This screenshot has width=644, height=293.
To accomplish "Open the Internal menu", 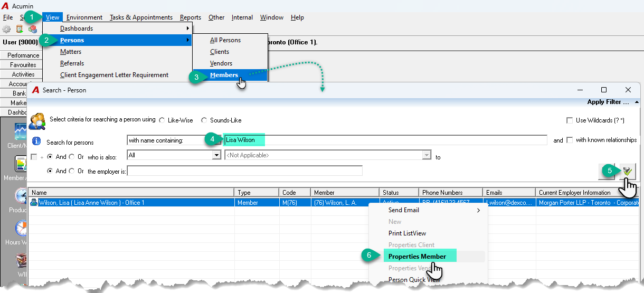I will click(x=242, y=17).
